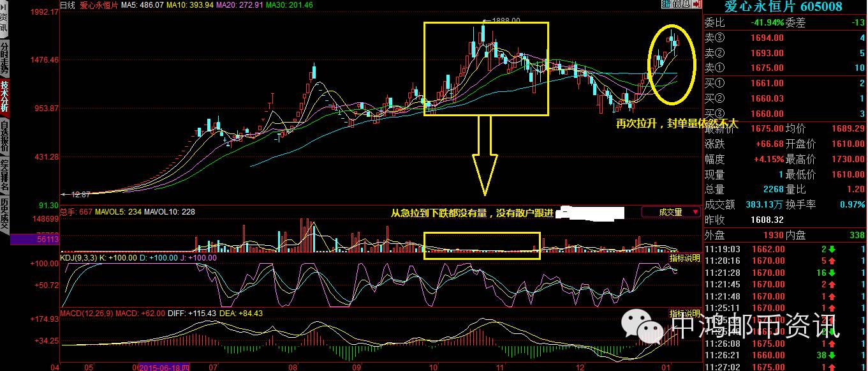Click the 委比 value -41.94%
This screenshot has height=371, width=868.
point(767,22)
